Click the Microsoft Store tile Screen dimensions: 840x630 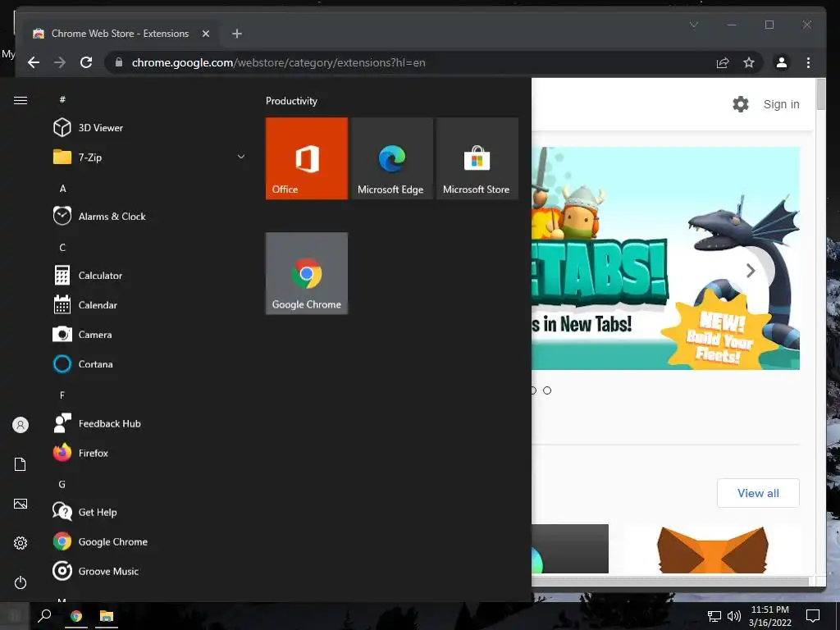477,158
